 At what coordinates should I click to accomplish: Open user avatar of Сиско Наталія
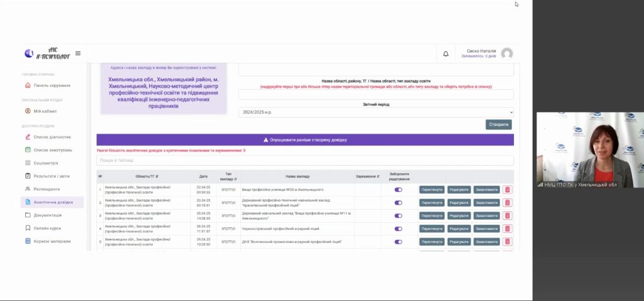pos(507,54)
